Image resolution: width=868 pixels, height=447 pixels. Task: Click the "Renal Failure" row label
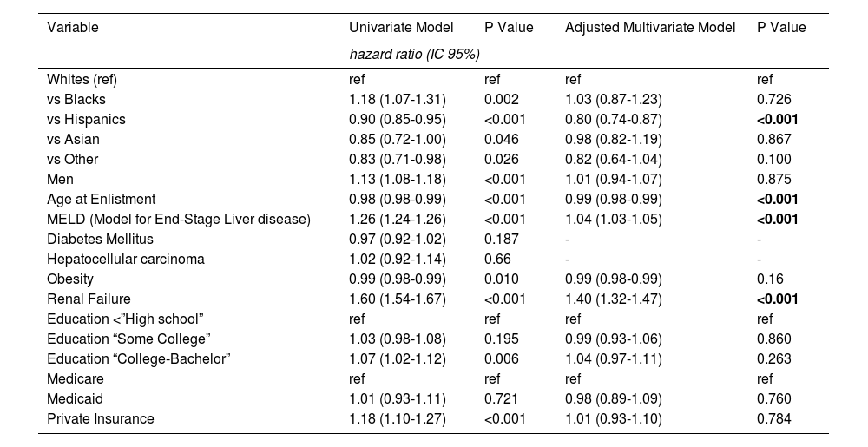[x=88, y=299]
